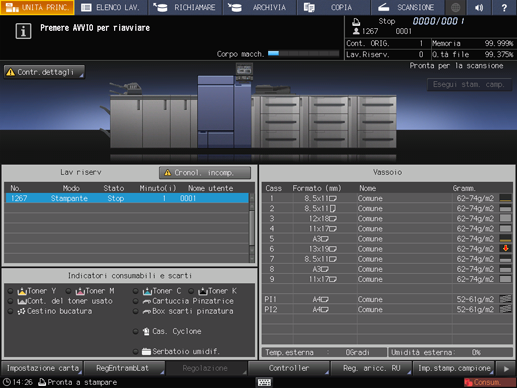Click the Cronol. incomp. button

205,173
